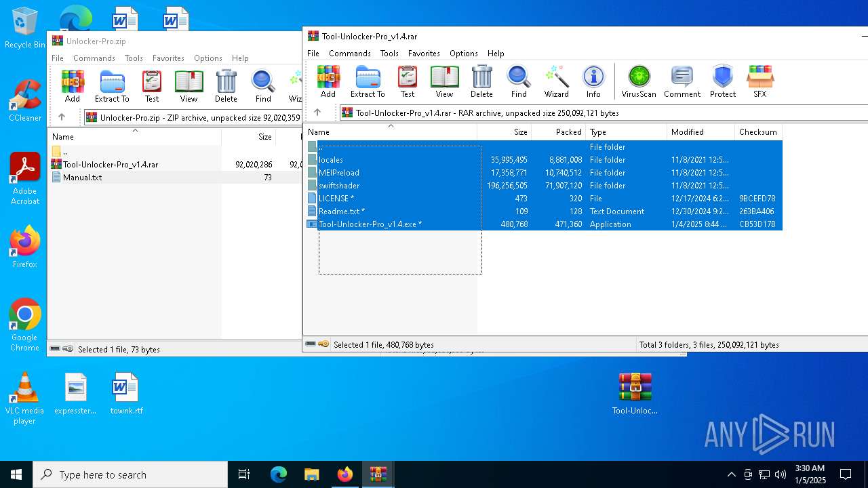Sort by Checksum column header
The width and height of the screenshot is (868, 488).
pyautogui.click(x=758, y=131)
